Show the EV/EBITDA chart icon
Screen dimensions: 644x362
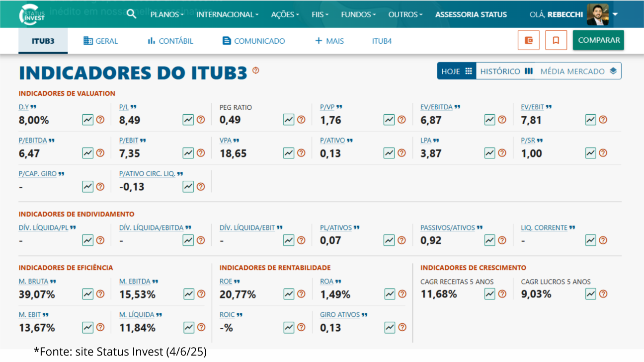tap(490, 120)
